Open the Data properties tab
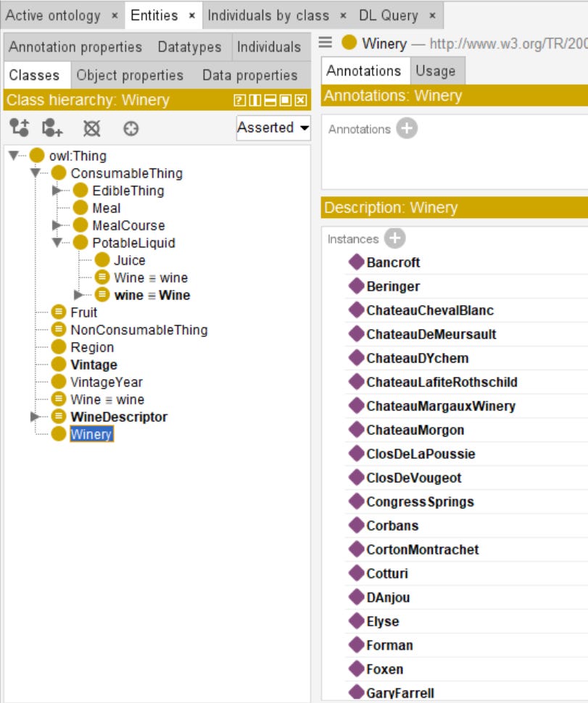 (250, 75)
